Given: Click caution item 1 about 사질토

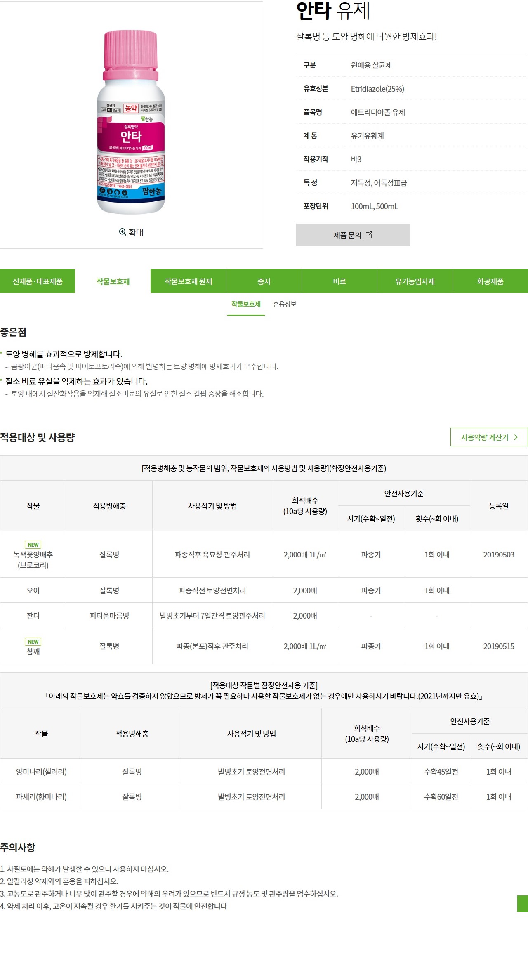Looking at the screenshot, I should click(x=85, y=869).
